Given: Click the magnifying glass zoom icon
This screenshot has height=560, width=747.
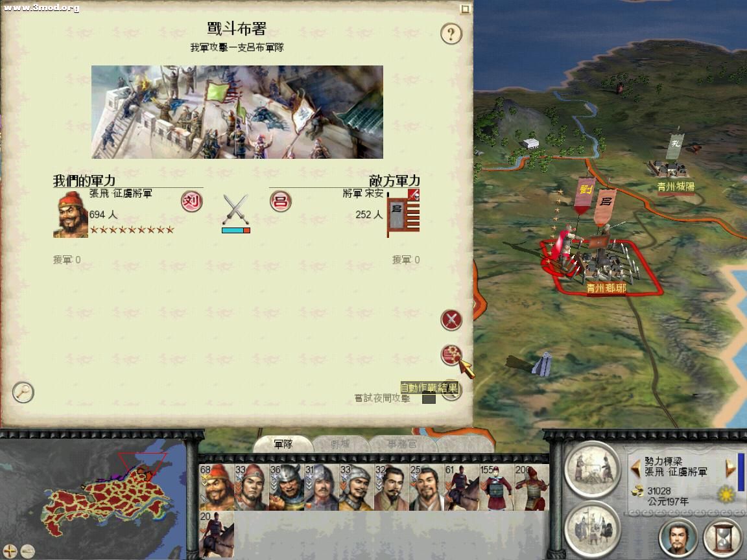Looking at the screenshot, I should [23, 392].
